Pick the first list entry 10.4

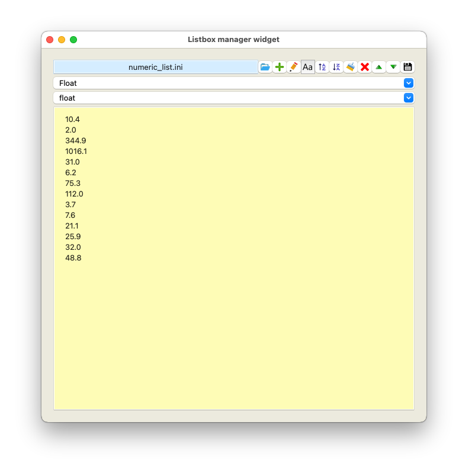click(x=72, y=119)
